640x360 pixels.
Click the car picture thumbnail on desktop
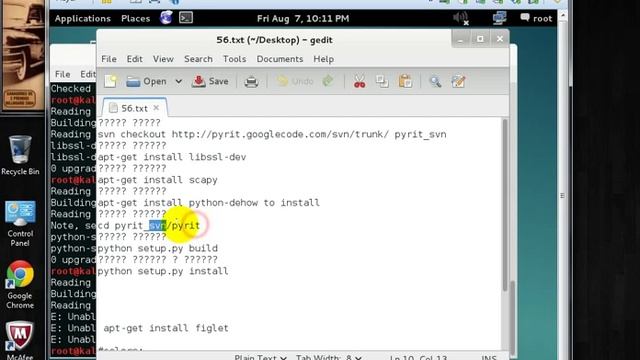(22, 55)
